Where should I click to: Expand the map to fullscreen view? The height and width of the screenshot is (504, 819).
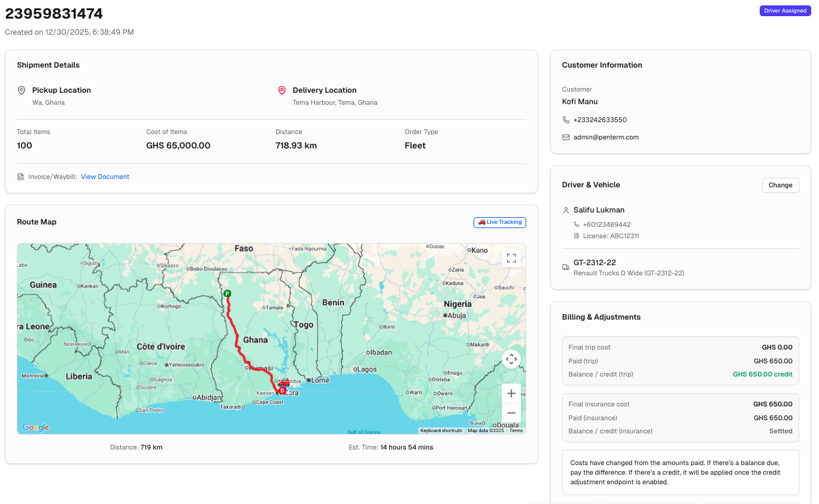(511, 258)
